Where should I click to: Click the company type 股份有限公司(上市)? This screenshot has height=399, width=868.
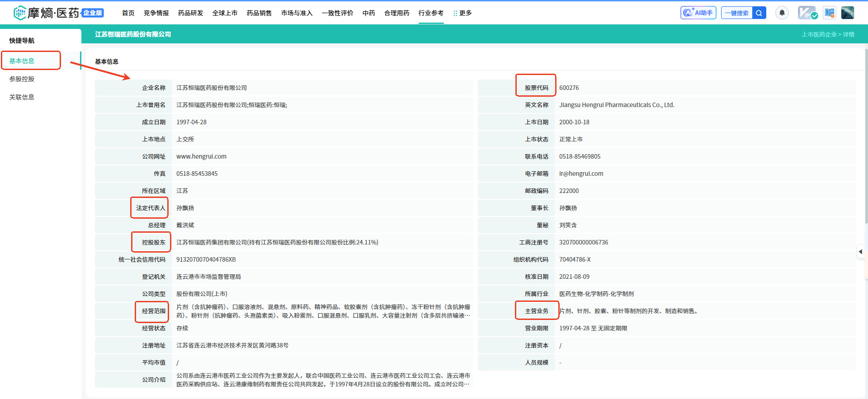(x=202, y=294)
